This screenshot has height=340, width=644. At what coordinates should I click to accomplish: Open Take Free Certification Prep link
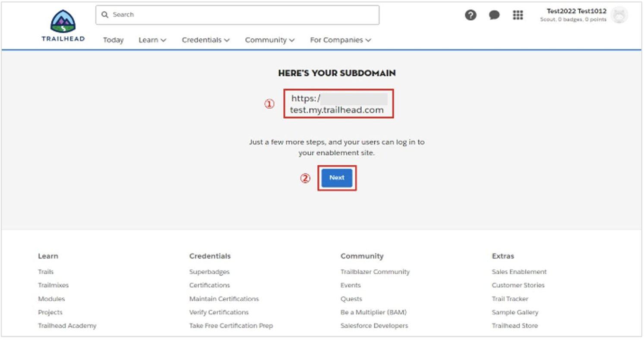231,326
